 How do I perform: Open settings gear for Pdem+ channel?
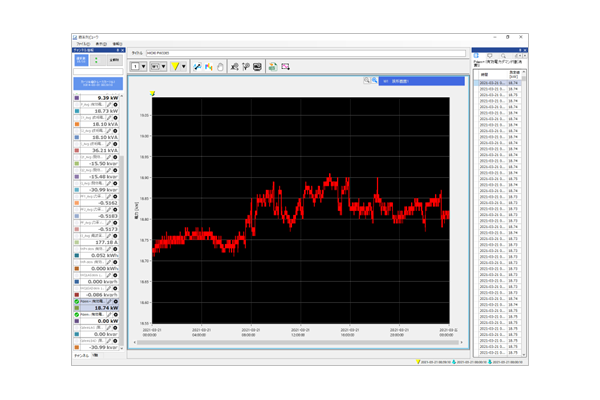pos(115,302)
